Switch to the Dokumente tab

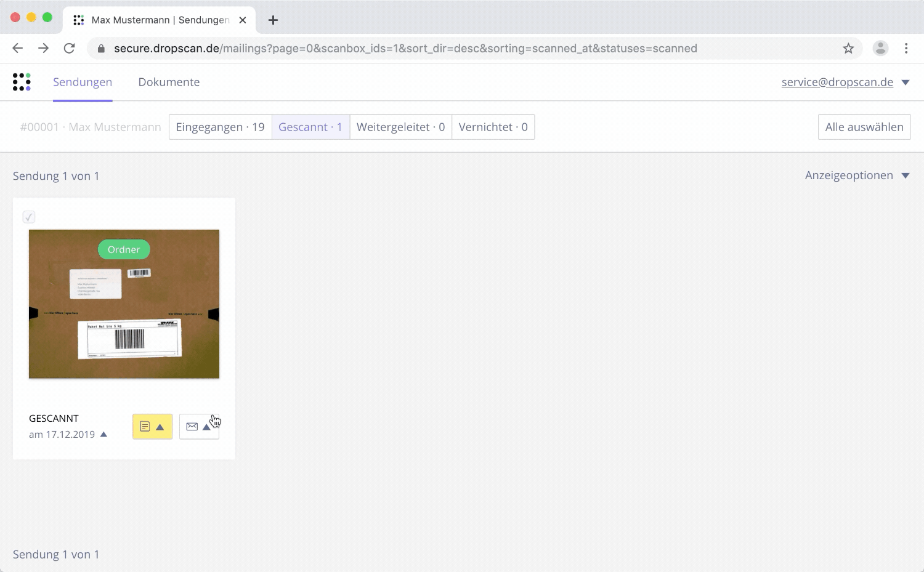(169, 82)
